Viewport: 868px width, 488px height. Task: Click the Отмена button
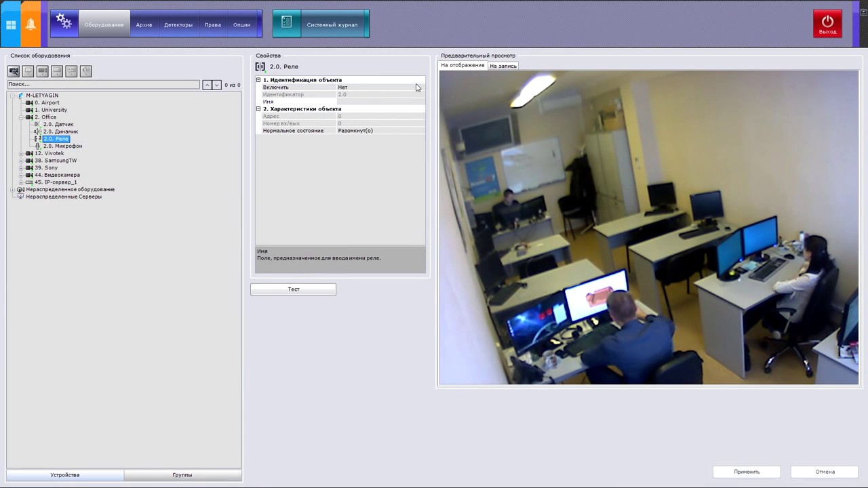[825, 472]
